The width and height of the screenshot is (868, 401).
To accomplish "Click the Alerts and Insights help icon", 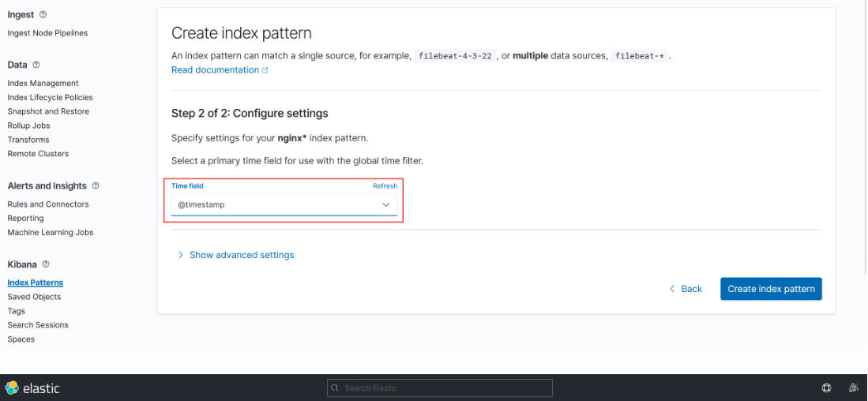I will click(96, 186).
